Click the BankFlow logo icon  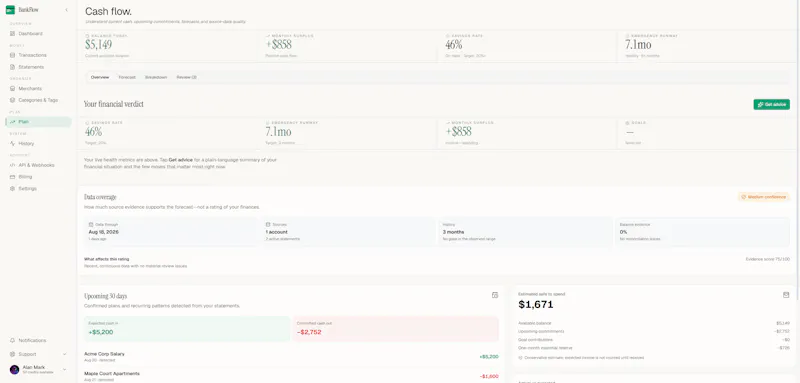pos(10,10)
